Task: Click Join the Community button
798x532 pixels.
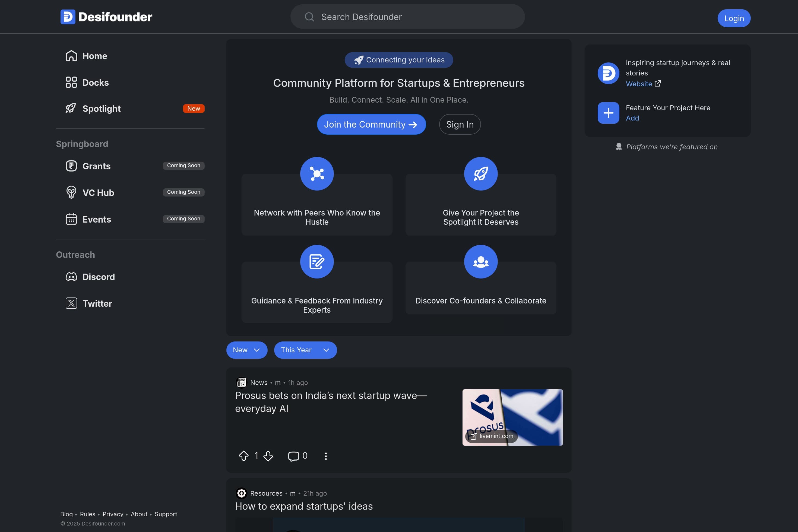Action: [371, 124]
